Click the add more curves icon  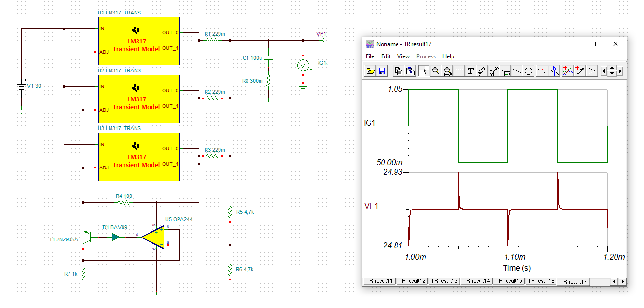pyautogui.click(x=568, y=71)
